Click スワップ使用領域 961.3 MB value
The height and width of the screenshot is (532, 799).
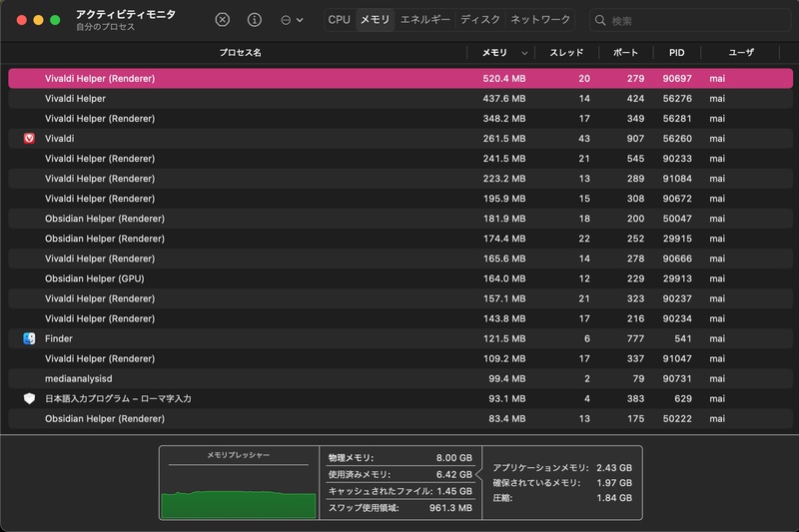450,508
